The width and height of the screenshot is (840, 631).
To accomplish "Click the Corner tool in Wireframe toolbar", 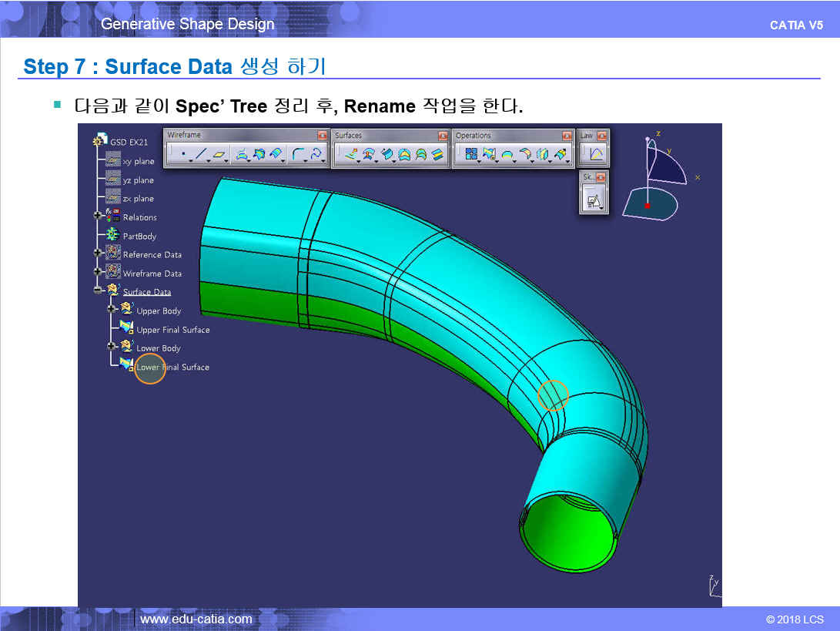I will tap(298, 155).
